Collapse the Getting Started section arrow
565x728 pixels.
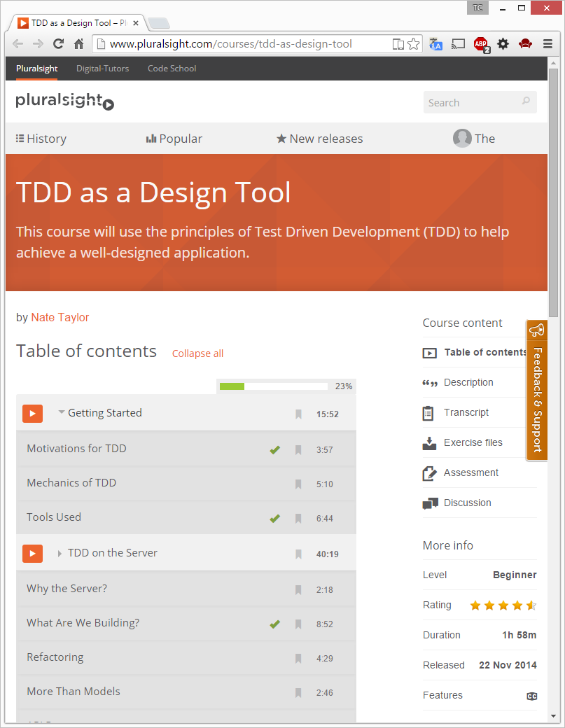tap(62, 412)
